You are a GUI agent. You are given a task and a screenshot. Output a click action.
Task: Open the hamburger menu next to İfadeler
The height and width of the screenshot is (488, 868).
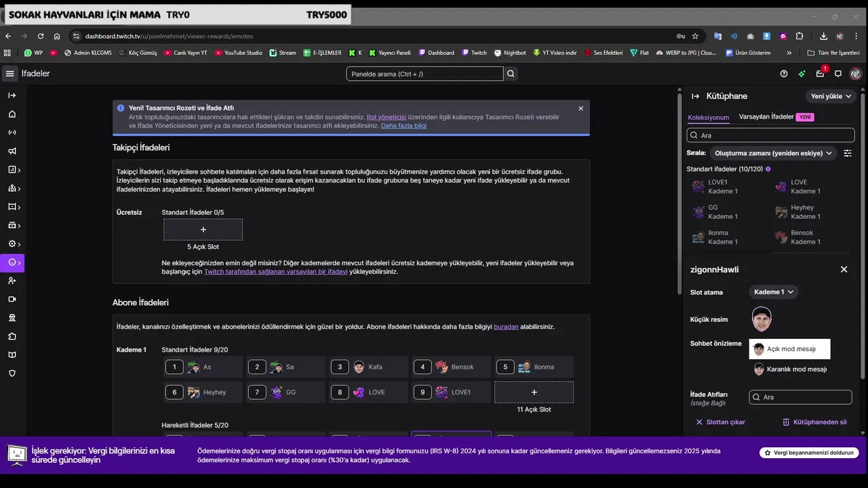click(x=9, y=74)
